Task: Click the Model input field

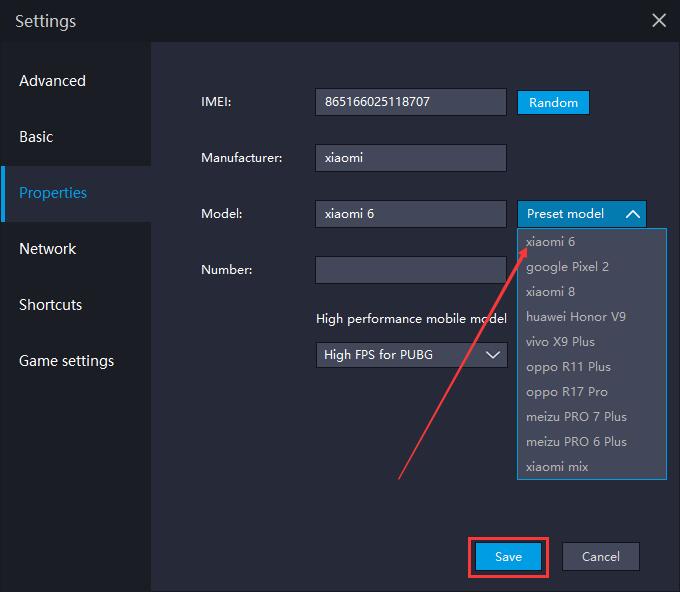Action: pyautogui.click(x=411, y=214)
